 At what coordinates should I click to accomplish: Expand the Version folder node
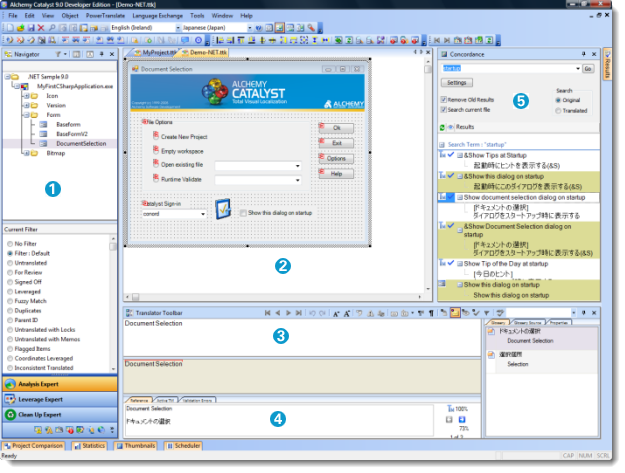[x=26, y=106]
